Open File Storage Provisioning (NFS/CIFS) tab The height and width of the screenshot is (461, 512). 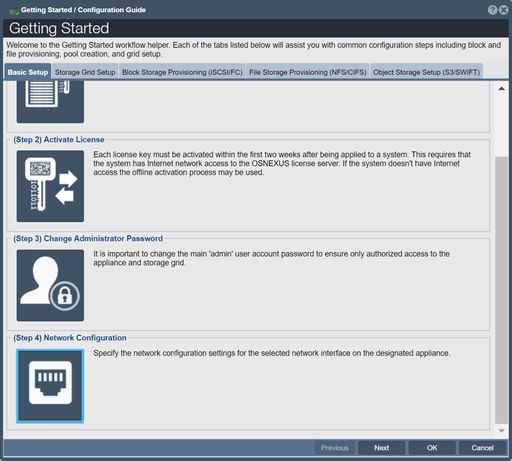308,72
